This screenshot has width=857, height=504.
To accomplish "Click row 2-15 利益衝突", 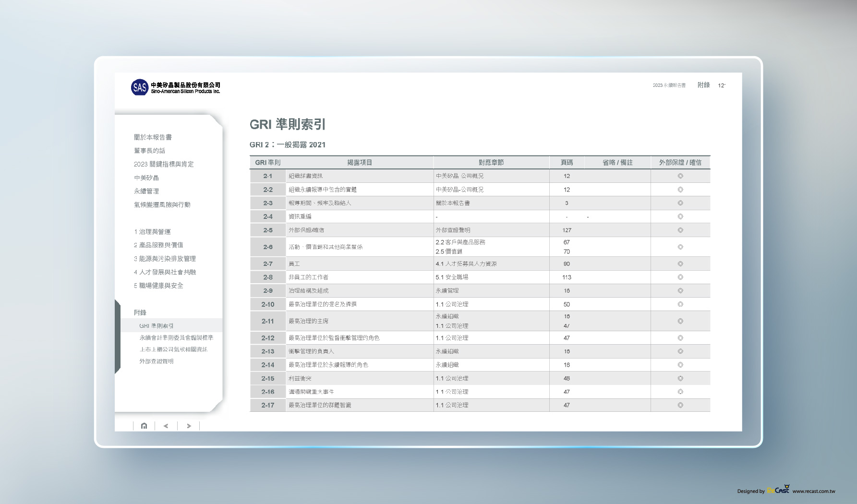I will pyautogui.click(x=480, y=378).
